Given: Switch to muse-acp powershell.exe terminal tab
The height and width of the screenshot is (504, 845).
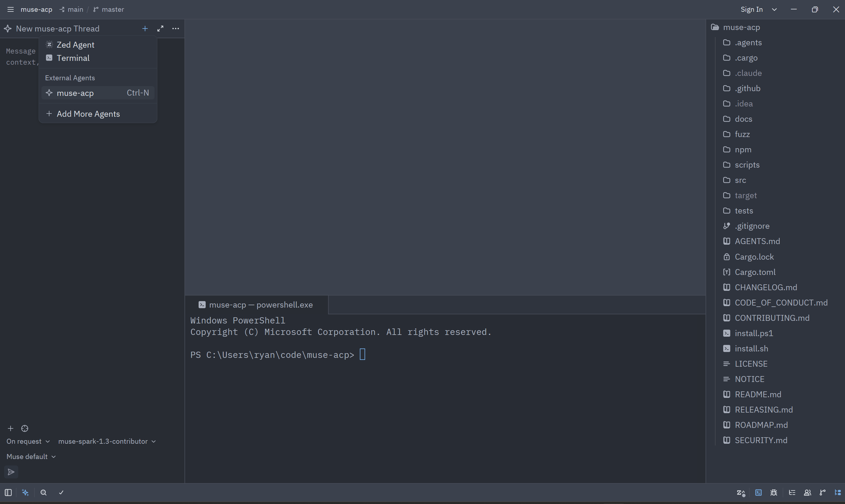Looking at the screenshot, I should coord(257,305).
